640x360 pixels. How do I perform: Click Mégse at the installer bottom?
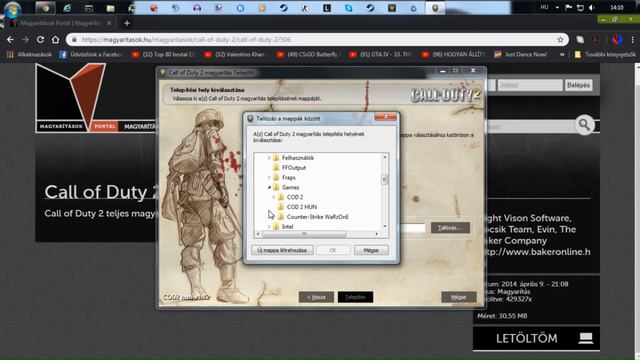[458, 297]
